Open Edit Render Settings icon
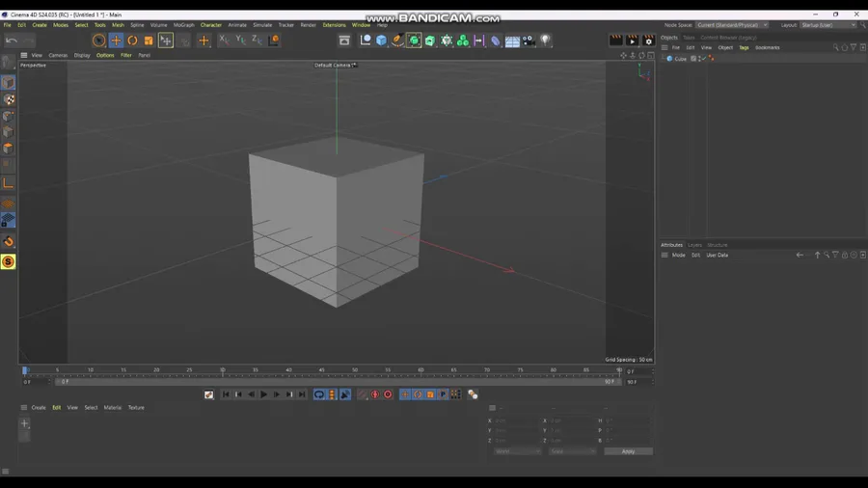This screenshot has height=488, width=868. [649, 40]
